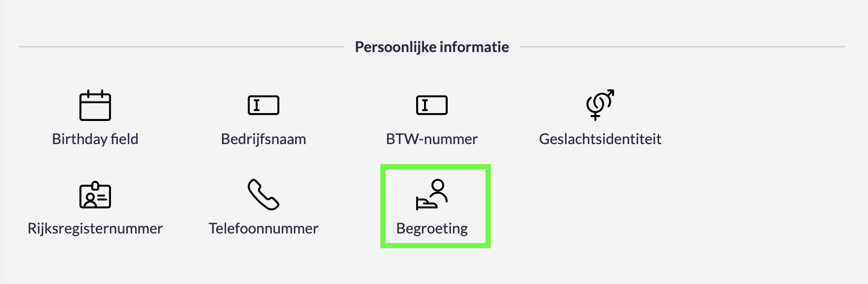This screenshot has width=868, height=284.
Task: Click the Telefoonnummer phone handset icon
Action: tap(264, 195)
